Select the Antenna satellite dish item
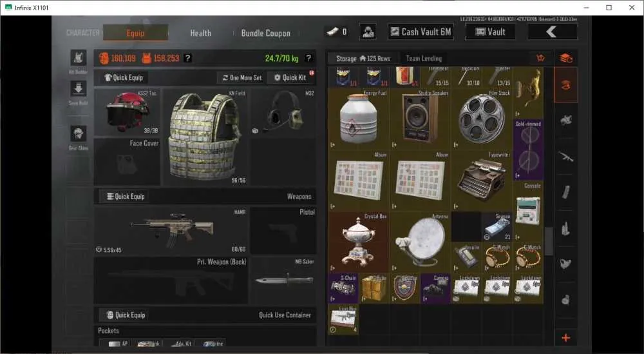The image size is (644, 354). [420, 242]
